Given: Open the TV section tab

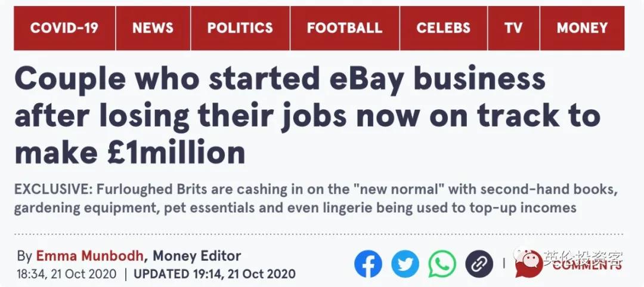Looking at the screenshot, I should (x=513, y=28).
